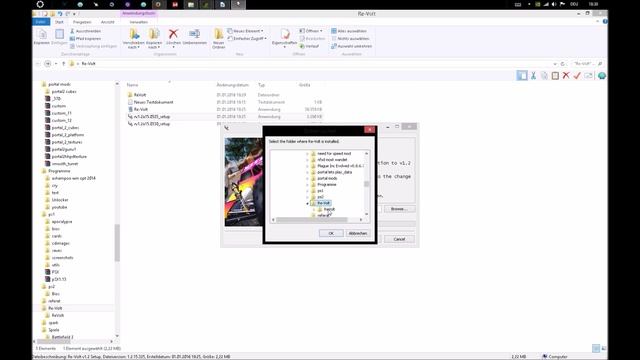Image resolution: width=640 pixels, height=360 pixels.
Task: Switch to the Start ribbon tab
Action: click(x=60, y=22)
